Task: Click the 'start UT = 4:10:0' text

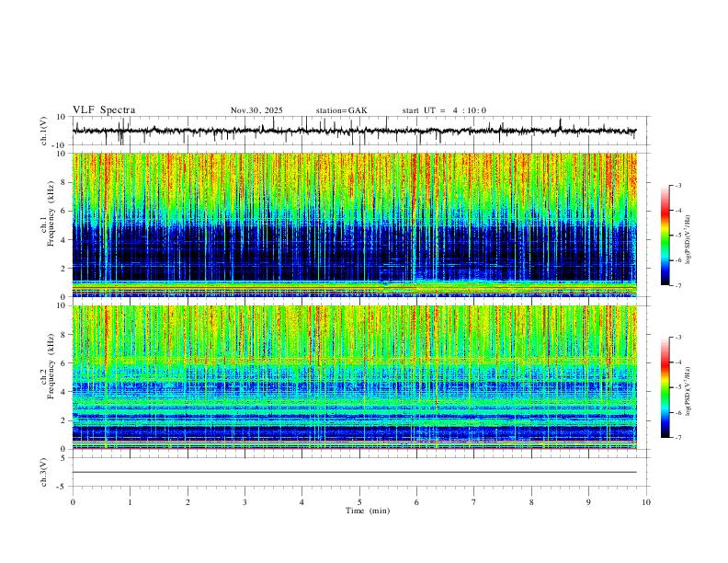Action: pos(444,110)
